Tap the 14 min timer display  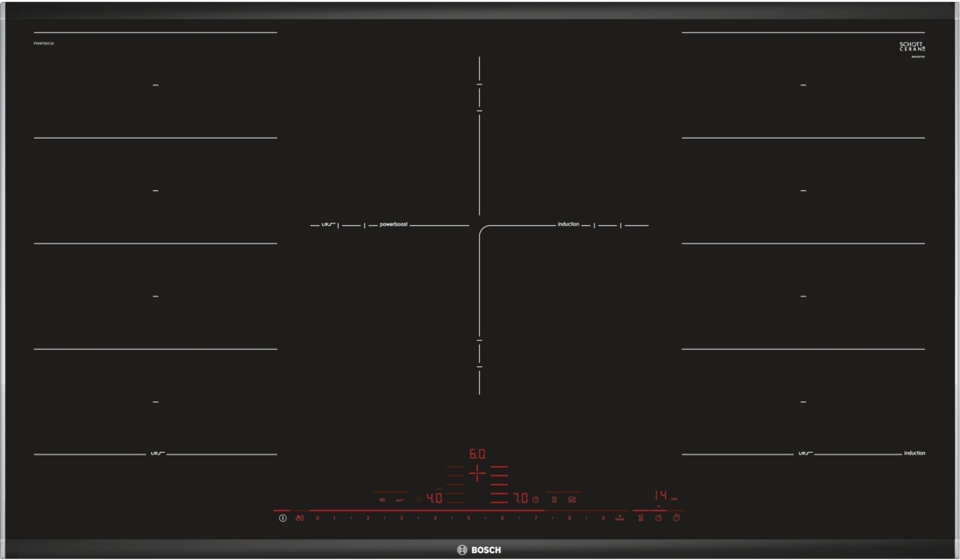click(661, 495)
